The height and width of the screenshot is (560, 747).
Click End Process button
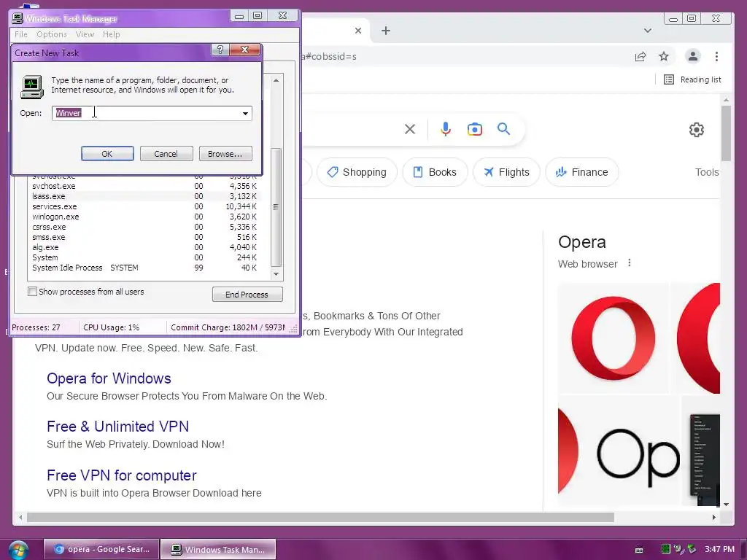click(247, 295)
